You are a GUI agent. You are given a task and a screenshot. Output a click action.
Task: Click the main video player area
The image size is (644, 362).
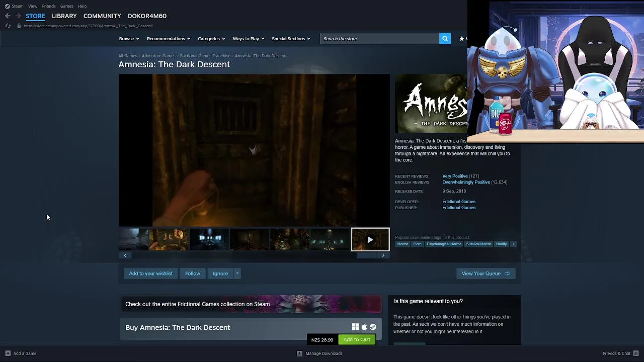coord(254,150)
